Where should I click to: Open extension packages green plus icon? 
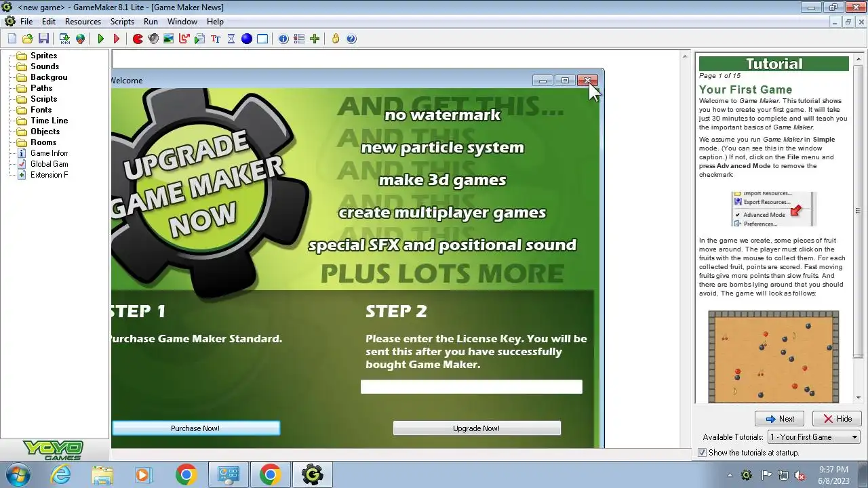(315, 39)
